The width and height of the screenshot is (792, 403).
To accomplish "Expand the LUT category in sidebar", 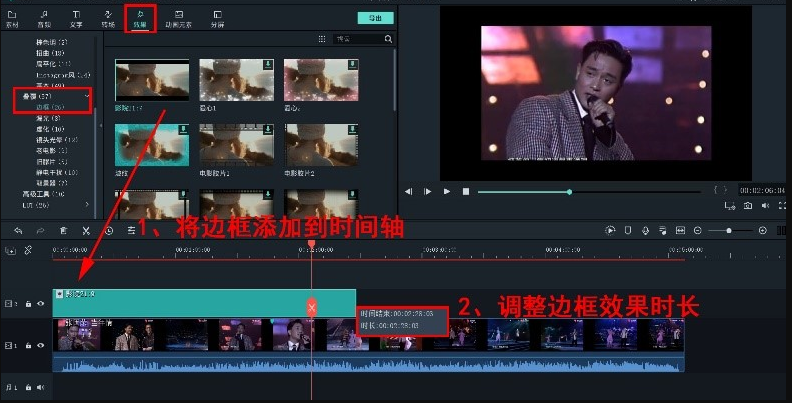I will (88, 204).
